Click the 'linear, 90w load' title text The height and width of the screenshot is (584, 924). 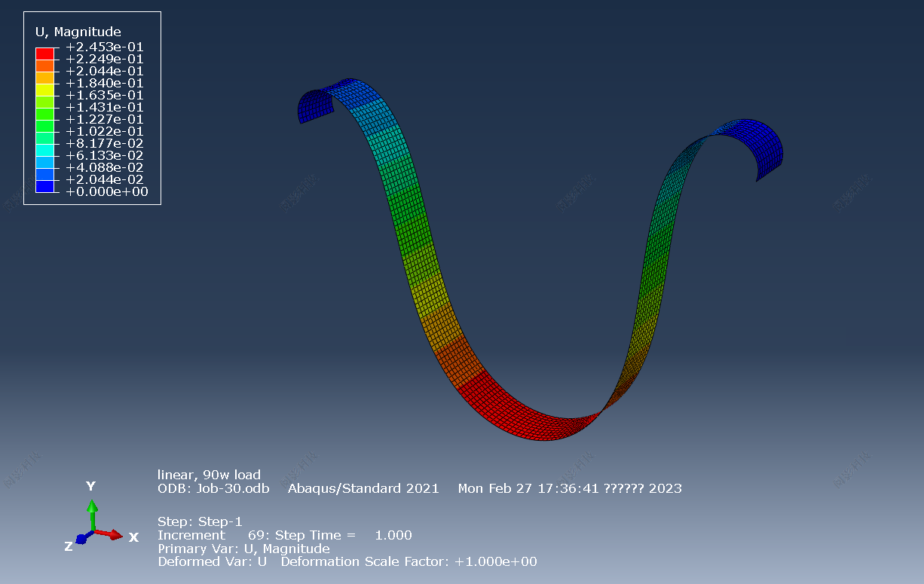(209, 475)
